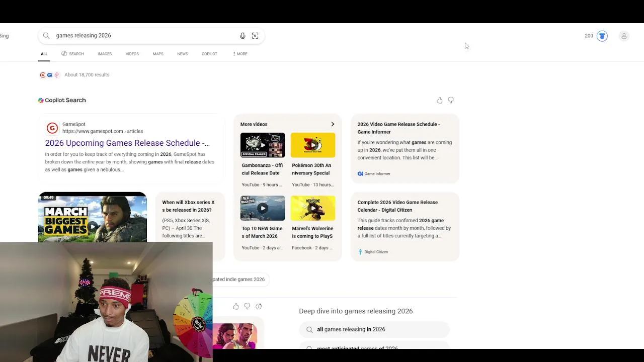Expand More videos arrow

333,124
